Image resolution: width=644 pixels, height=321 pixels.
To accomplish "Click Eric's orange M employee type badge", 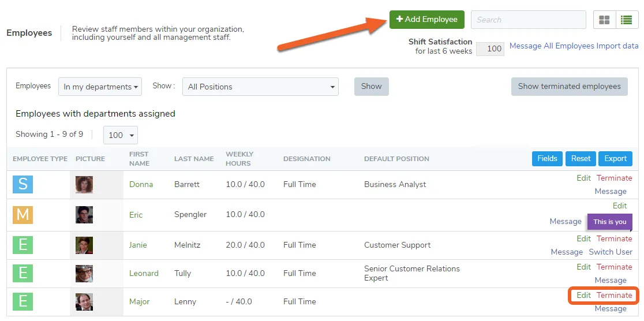I will [x=23, y=215].
